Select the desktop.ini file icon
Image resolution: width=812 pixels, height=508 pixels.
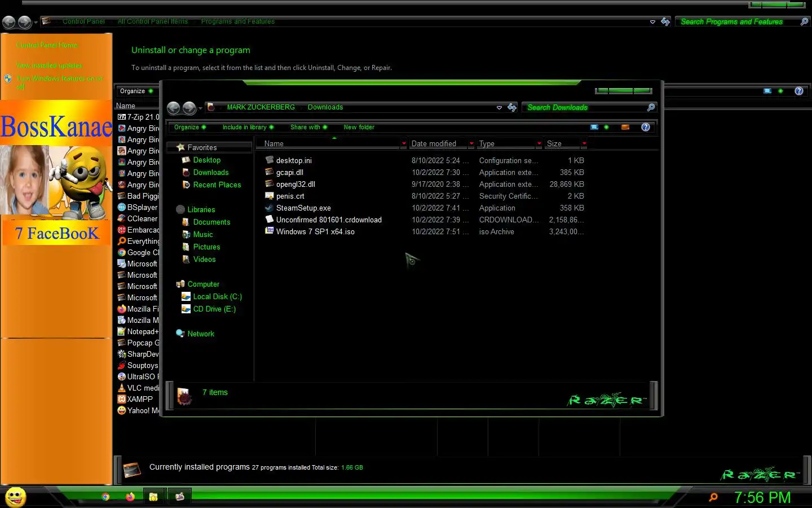(270, 160)
